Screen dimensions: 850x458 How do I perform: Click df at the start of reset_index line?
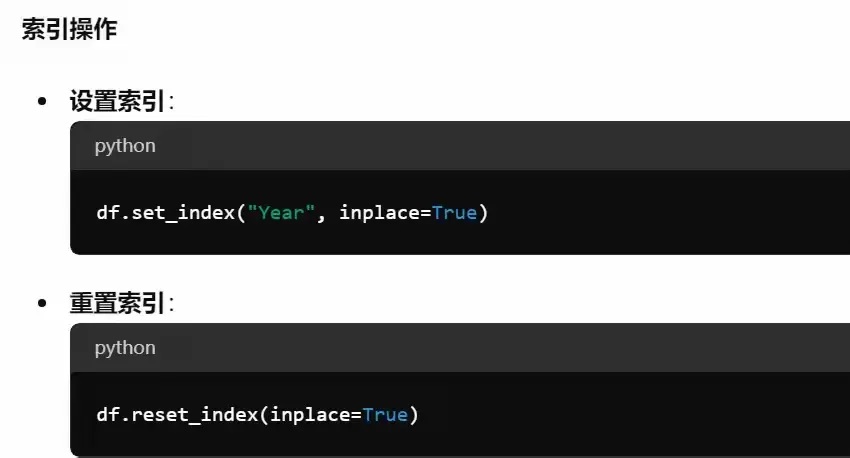[107, 414]
